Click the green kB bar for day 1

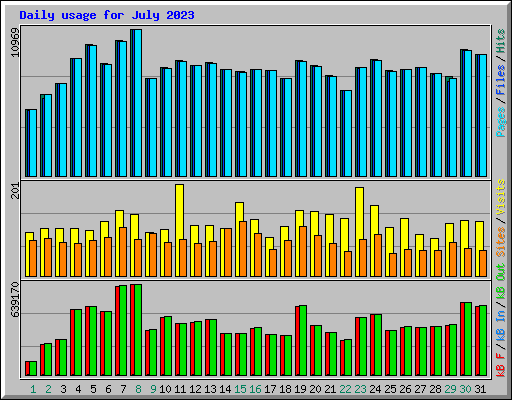[x=33, y=369]
